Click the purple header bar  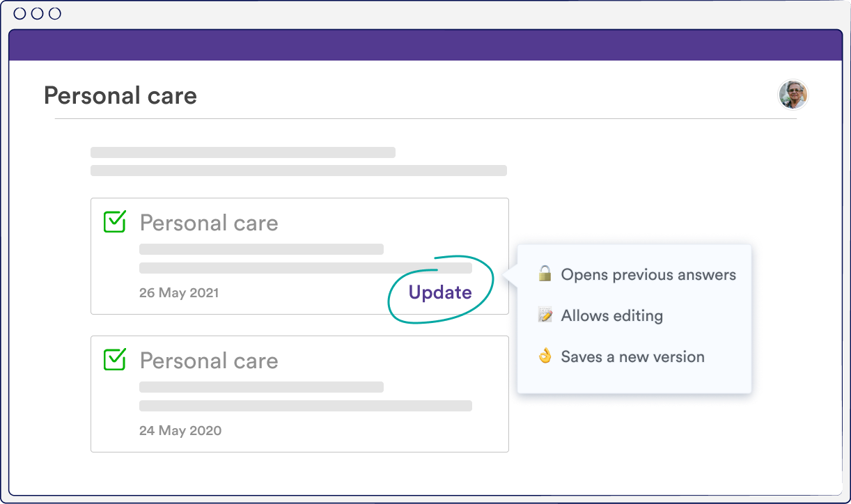pyautogui.click(x=425, y=45)
